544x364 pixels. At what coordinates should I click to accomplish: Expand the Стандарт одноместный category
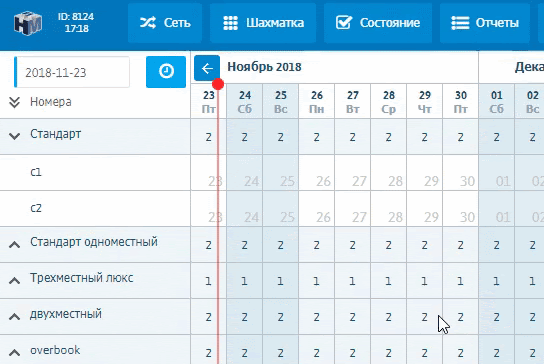tap(14, 245)
